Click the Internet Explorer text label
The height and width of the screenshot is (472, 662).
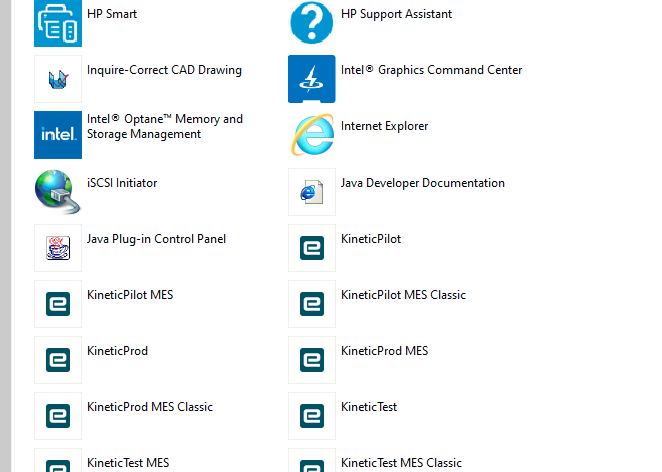(384, 126)
